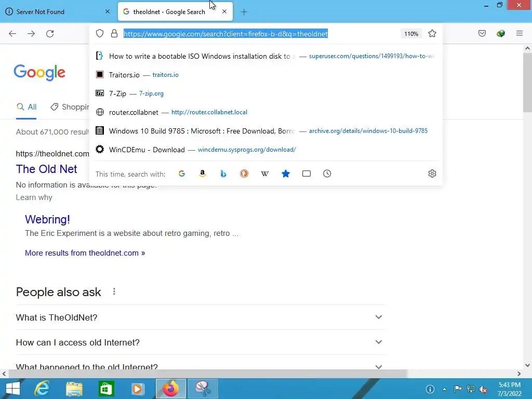Switch to the Server Not Found tab
Image resolution: width=532 pixels, height=399 pixels.
[x=58, y=11]
